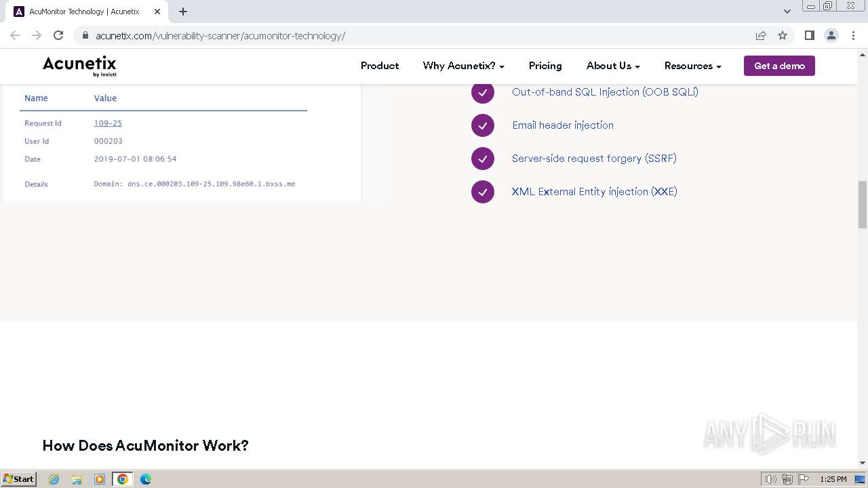Click the volume speaker tray icon

coord(771,479)
